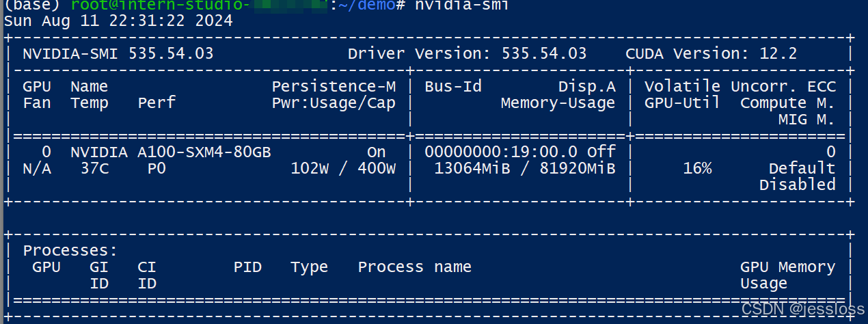This screenshot has width=868, height=324.
Task: Click the Memory-Usage column header
Action: click(558, 103)
